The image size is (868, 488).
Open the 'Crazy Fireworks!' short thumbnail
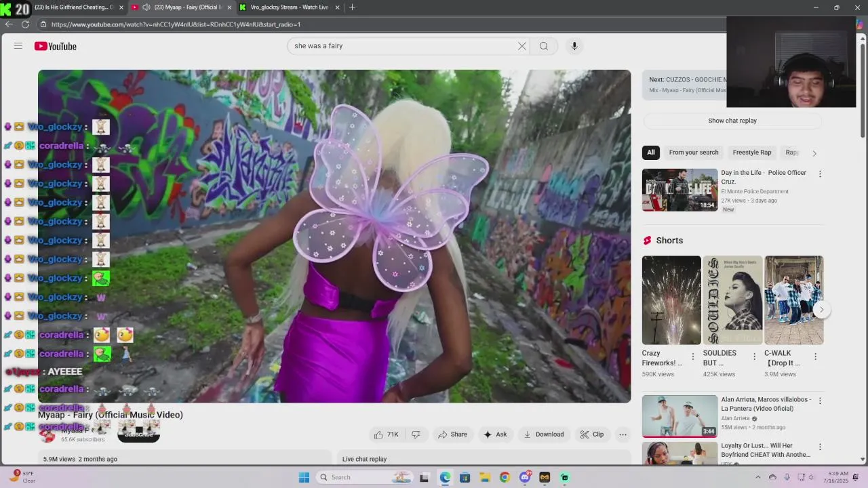click(x=671, y=300)
